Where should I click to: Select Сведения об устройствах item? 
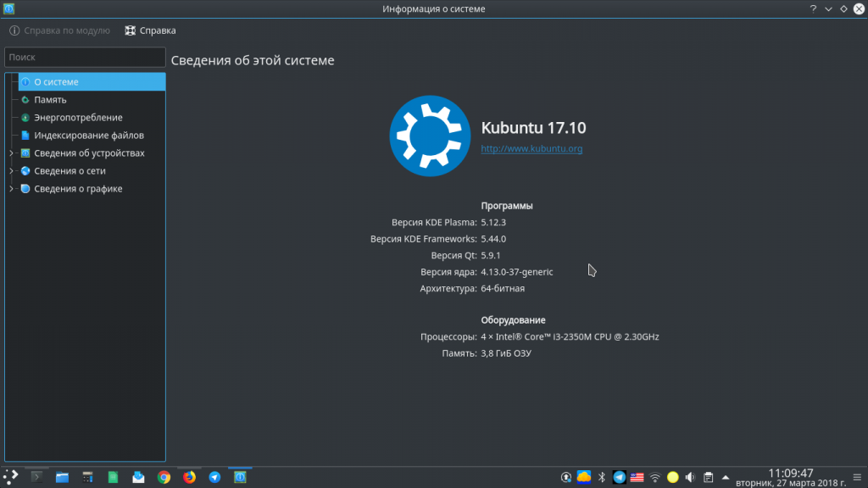pyautogui.click(x=92, y=153)
